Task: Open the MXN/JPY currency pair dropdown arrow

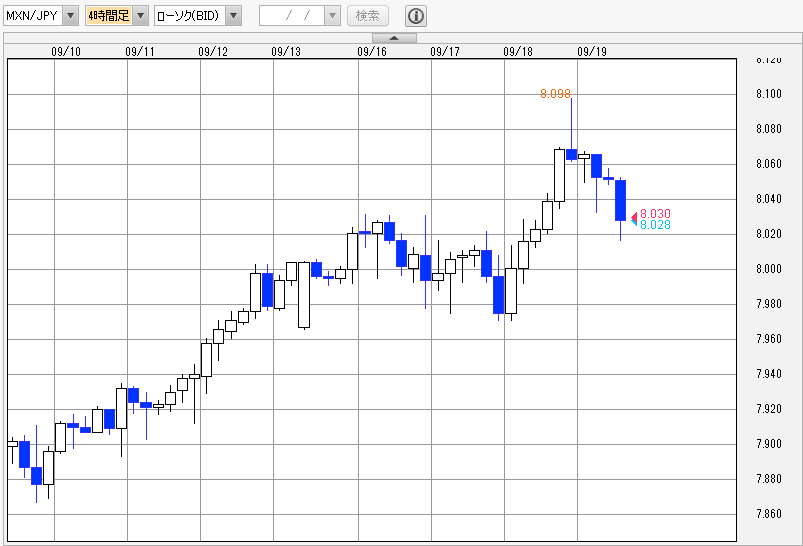Action: [x=70, y=16]
